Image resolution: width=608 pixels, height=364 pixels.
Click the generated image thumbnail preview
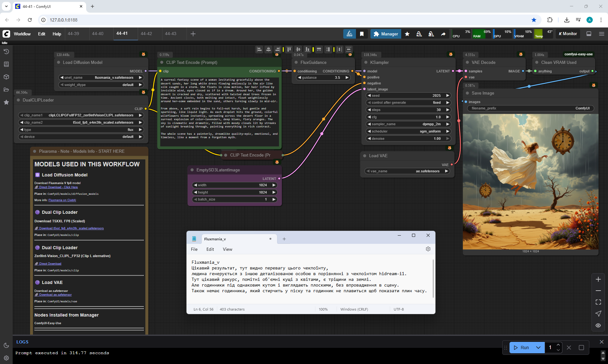click(x=530, y=182)
